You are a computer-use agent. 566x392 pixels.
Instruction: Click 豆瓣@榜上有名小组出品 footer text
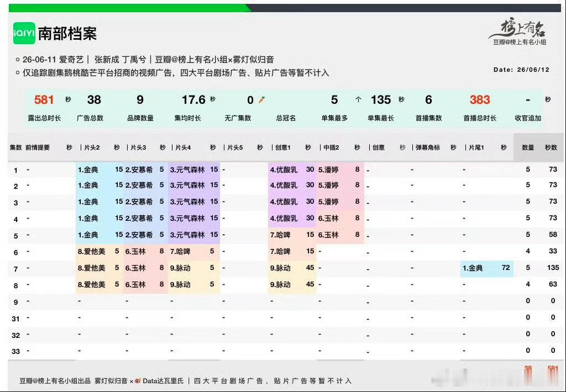(55, 381)
